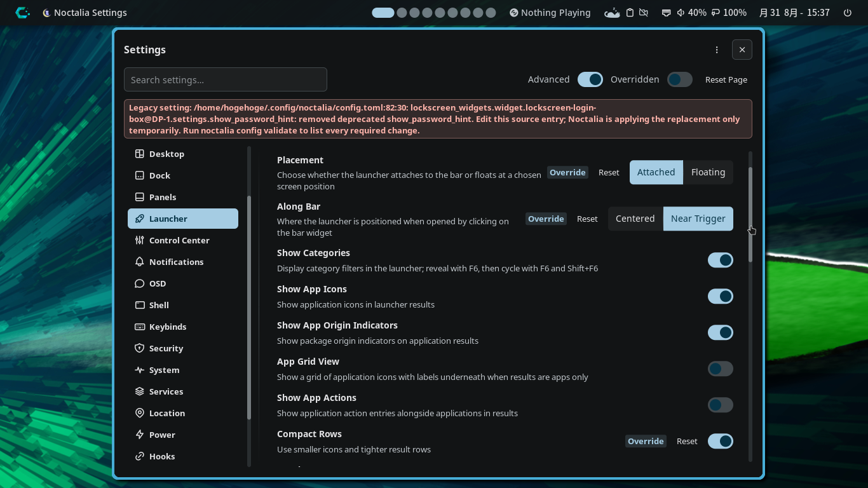Click the crossed-out camera icon in the bar
868x488 pixels.
(644, 13)
